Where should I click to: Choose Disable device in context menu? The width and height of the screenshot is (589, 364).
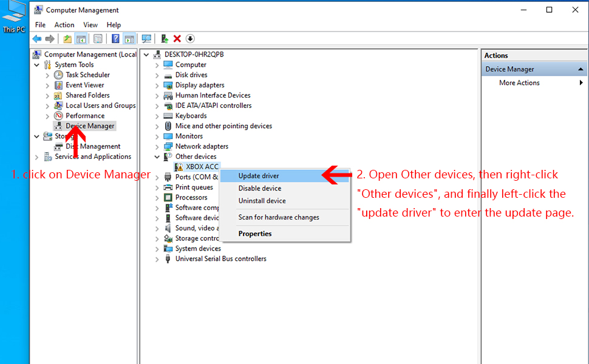pos(285,189)
